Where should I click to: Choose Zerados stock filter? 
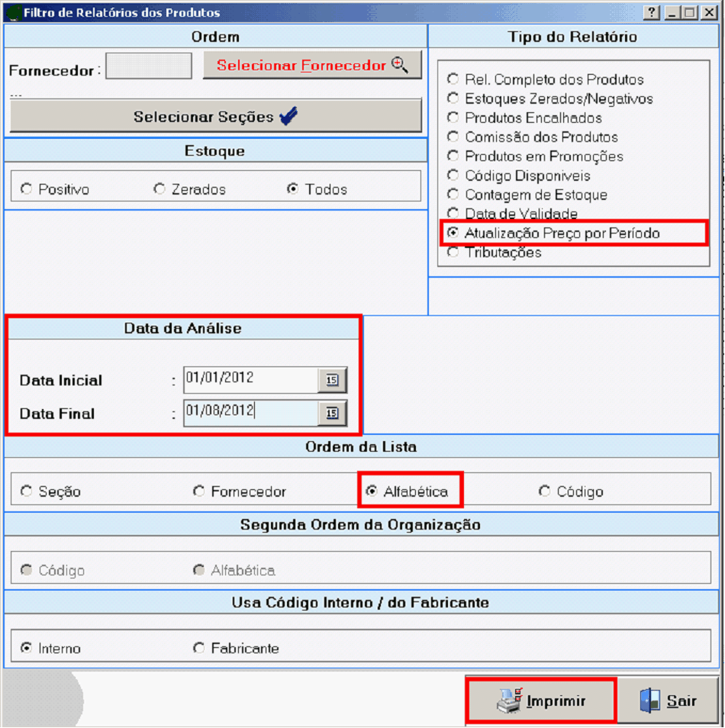[x=159, y=189]
